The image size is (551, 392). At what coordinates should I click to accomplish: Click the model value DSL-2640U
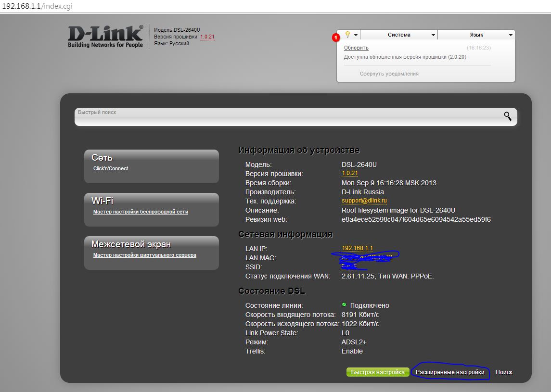(359, 164)
